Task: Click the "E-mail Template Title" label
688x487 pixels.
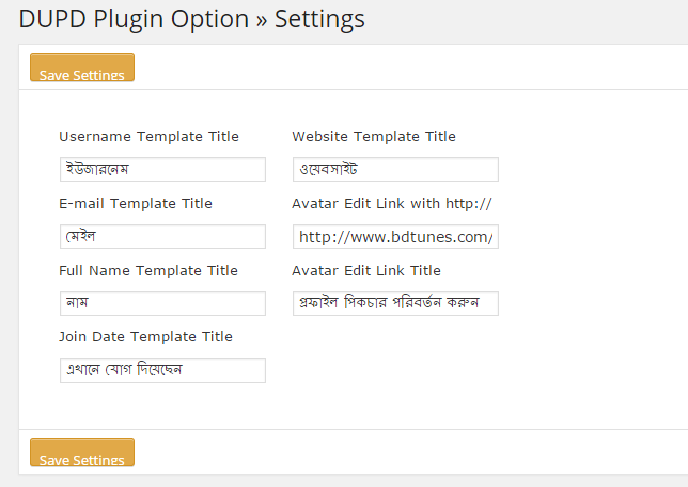Action: click(x=136, y=204)
